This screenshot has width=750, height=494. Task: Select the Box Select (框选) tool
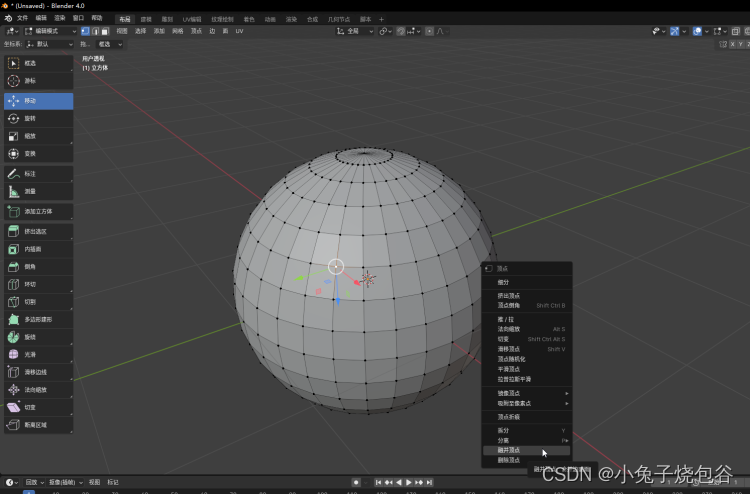(x=38, y=63)
